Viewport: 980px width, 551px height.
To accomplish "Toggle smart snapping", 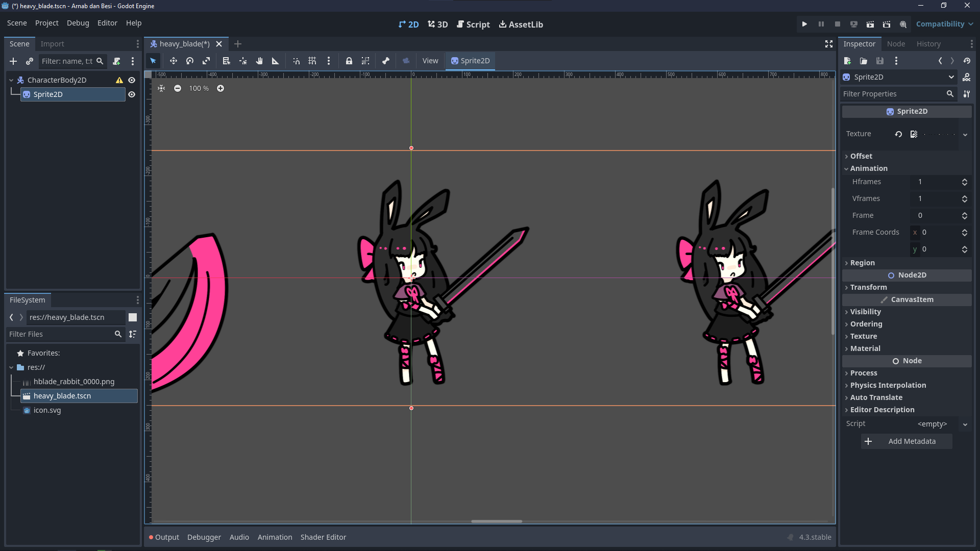I will point(296,61).
